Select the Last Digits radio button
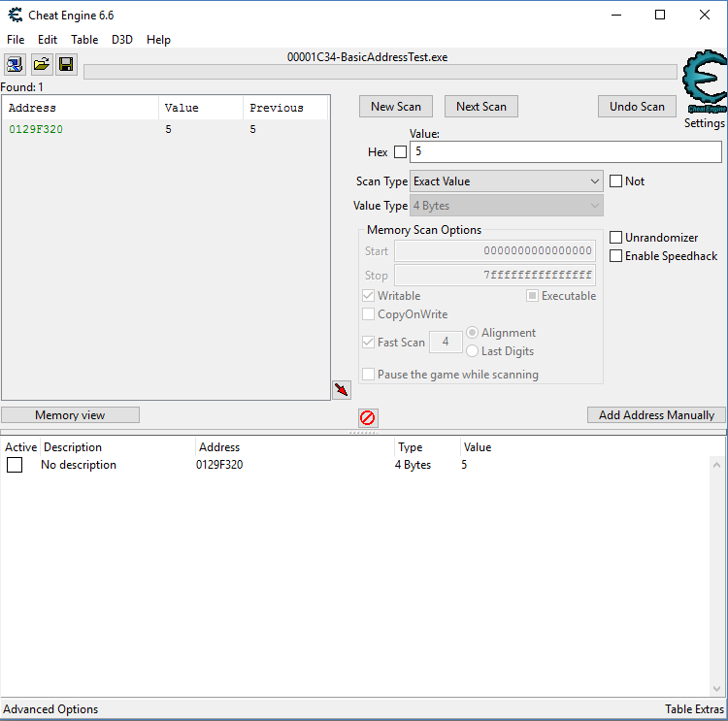 coord(472,351)
